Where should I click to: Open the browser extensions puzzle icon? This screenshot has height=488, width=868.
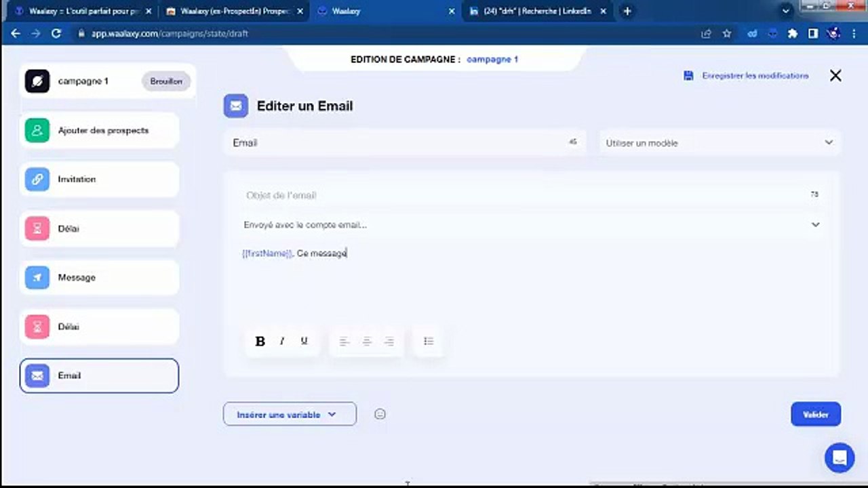792,33
